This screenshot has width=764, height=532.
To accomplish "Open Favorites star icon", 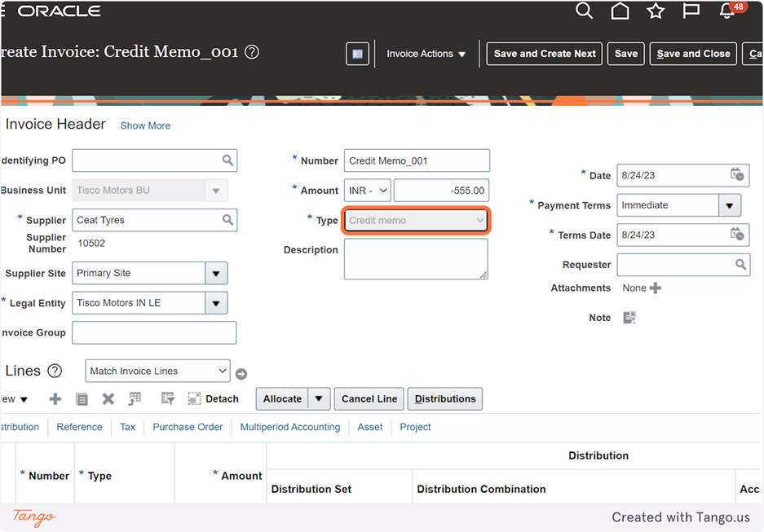I will point(656,11).
